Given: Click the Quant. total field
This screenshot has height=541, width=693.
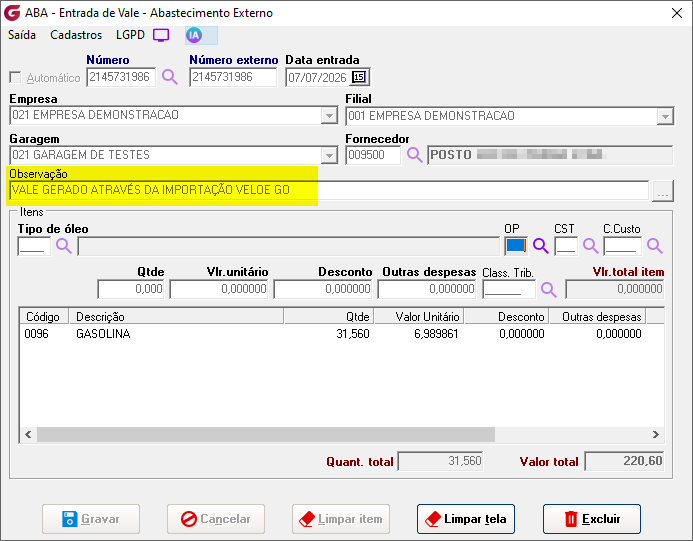Looking at the screenshot, I should 440,461.
